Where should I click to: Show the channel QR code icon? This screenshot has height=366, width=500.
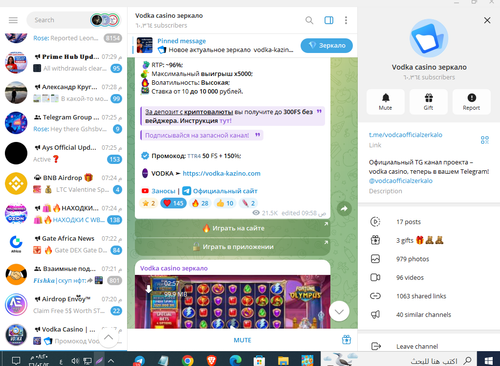click(x=485, y=140)
